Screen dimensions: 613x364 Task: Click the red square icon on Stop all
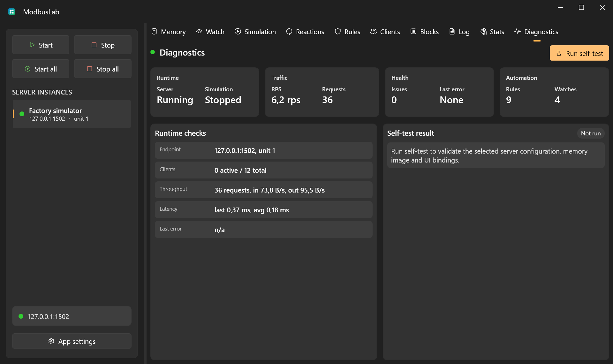pos(89,69)
